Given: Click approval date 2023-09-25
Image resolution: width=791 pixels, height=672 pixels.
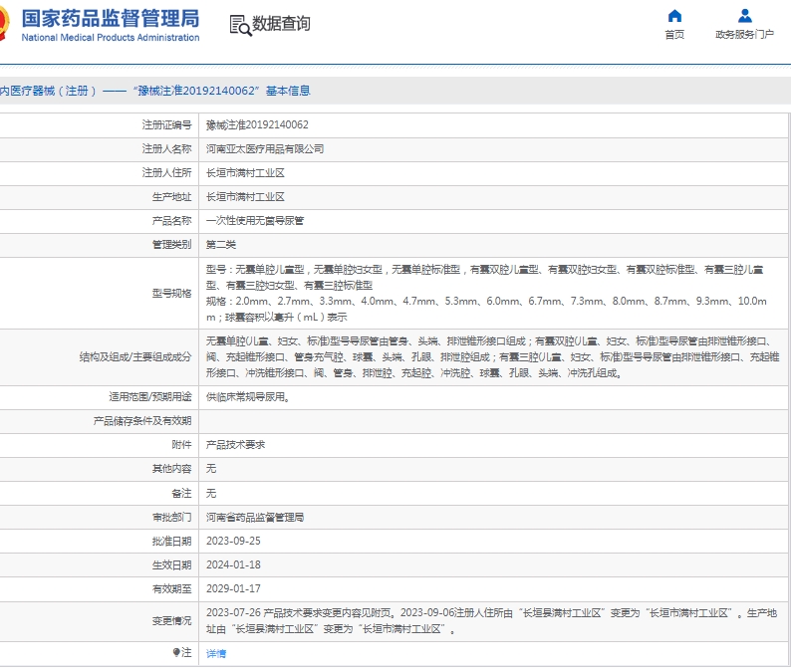Looking at the screenshot, I should tap(233, 541).
